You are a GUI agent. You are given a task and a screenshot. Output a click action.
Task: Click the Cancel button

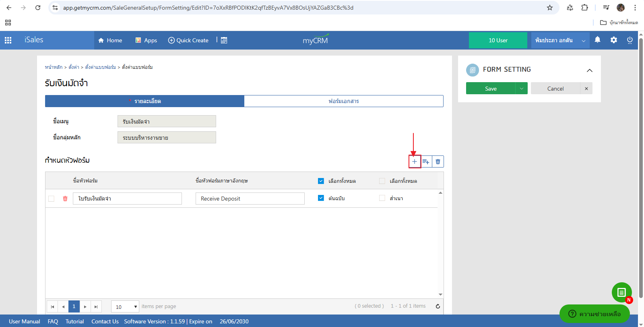point(555,89)
